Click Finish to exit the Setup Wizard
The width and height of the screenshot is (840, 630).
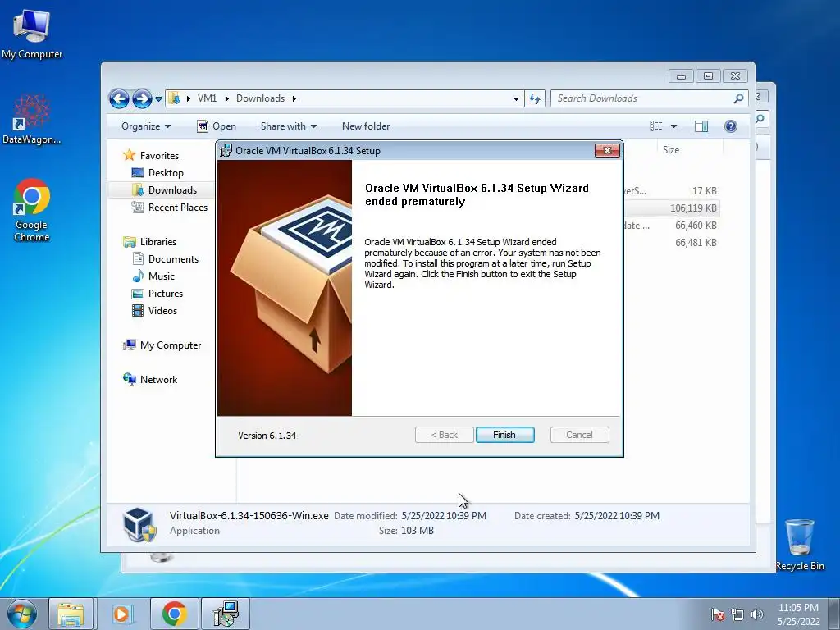click(x=504, y=435)
